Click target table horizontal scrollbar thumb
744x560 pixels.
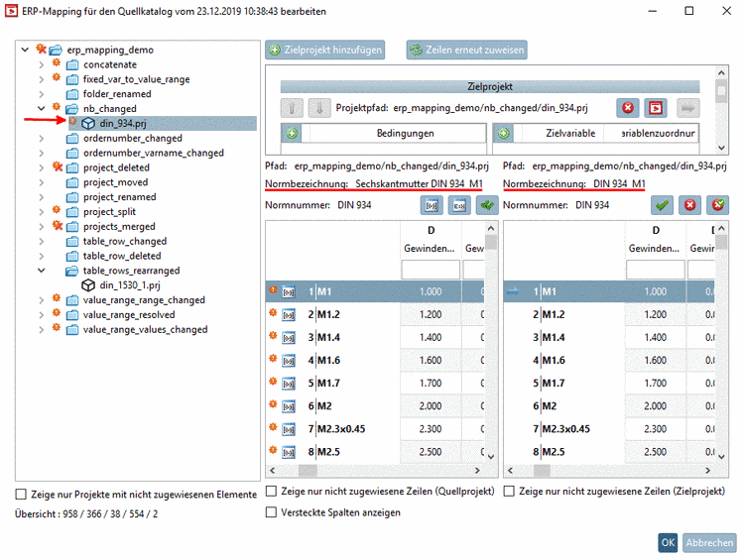(x=542, y=471)
